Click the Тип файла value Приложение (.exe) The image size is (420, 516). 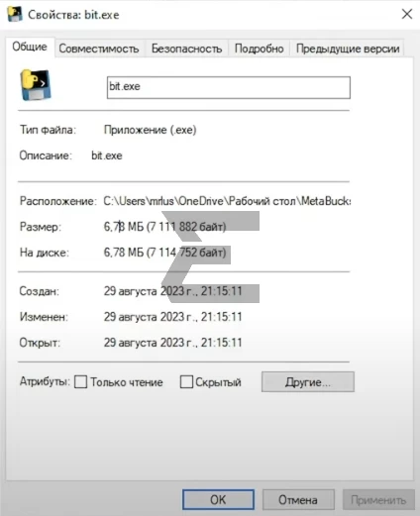pos(150,130)
